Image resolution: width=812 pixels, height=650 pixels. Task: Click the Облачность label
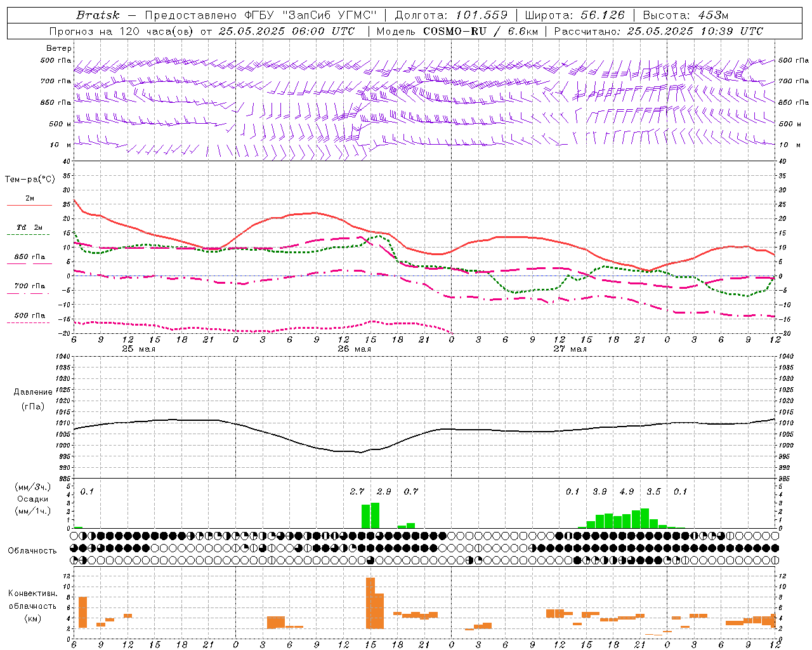click(x=32, y=551)
